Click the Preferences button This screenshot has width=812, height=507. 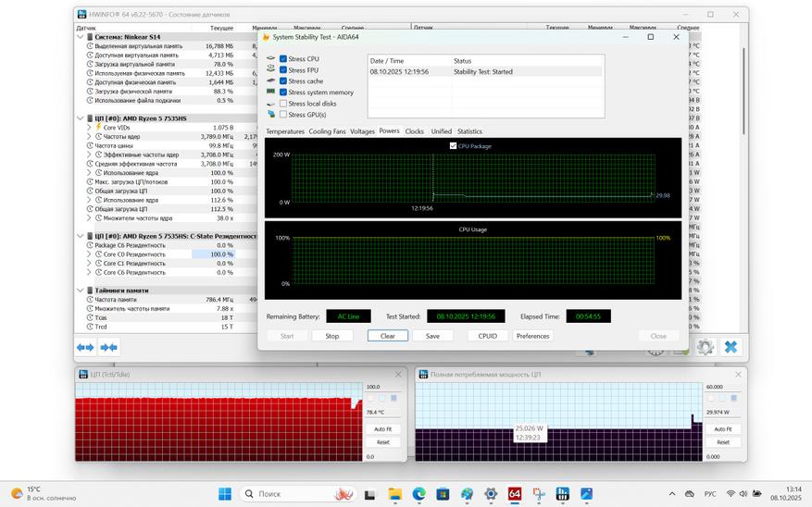click(532, 336)
